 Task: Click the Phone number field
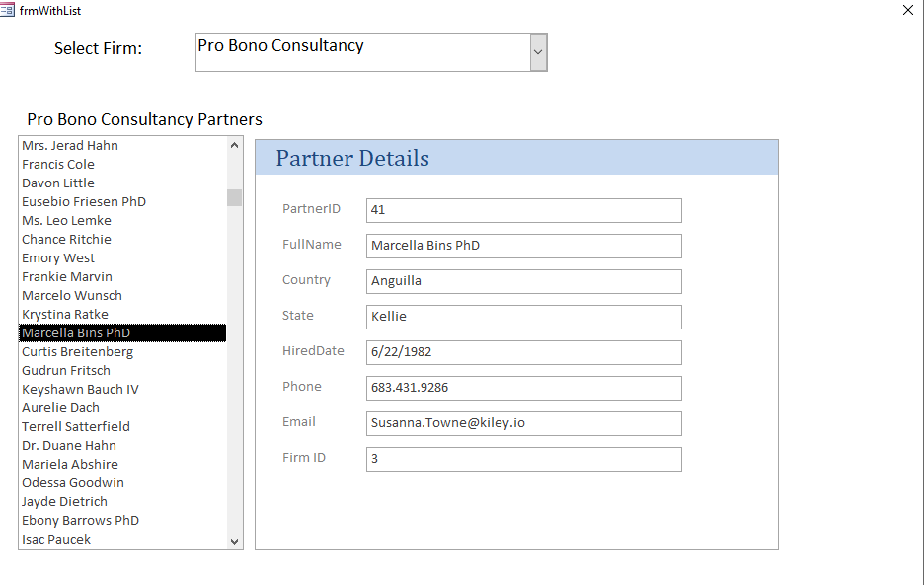[x=523, y=388]
